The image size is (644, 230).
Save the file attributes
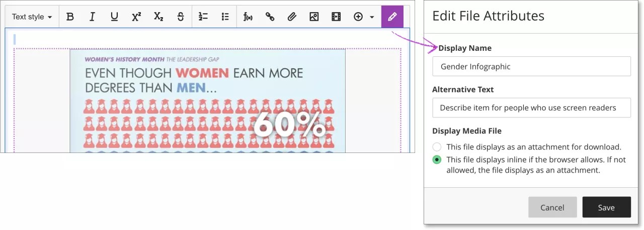coord(606,207)
